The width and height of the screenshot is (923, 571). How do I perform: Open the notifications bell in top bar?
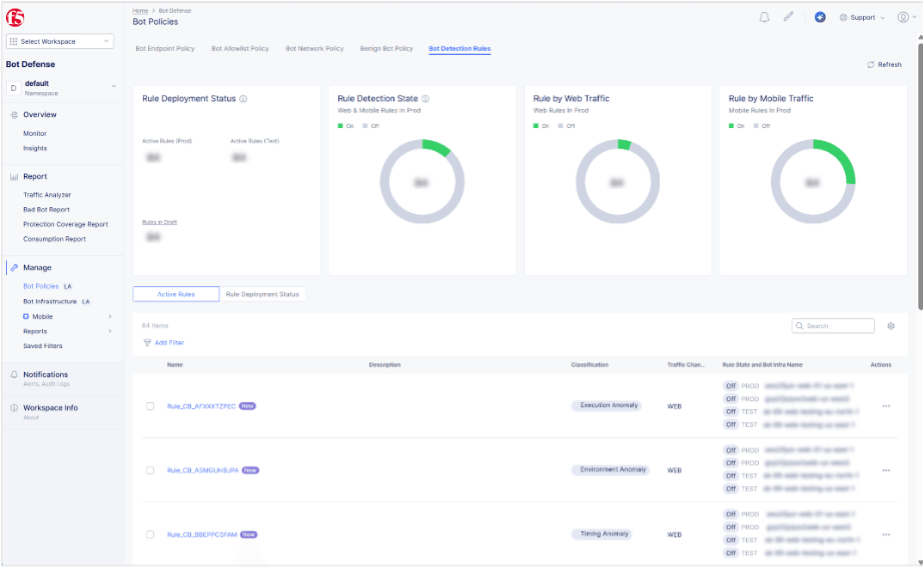click(x=764, y=17)
